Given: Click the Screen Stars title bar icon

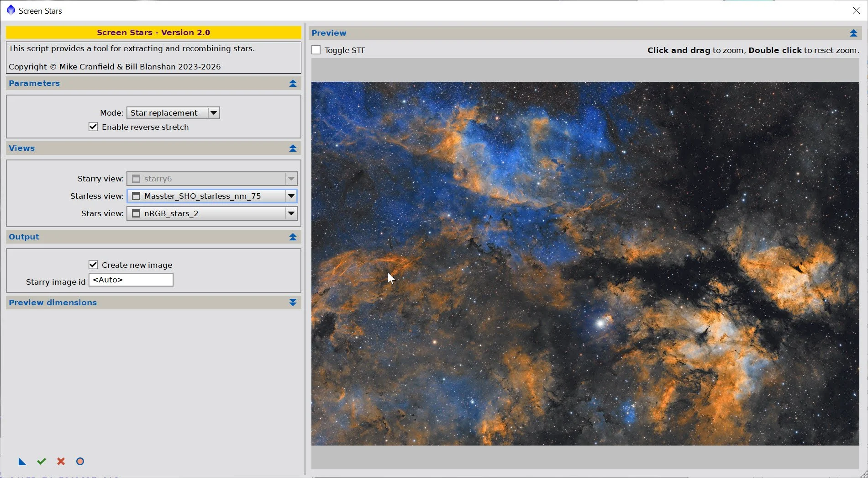Looking at the screenshot, I should tap(11, 10).
